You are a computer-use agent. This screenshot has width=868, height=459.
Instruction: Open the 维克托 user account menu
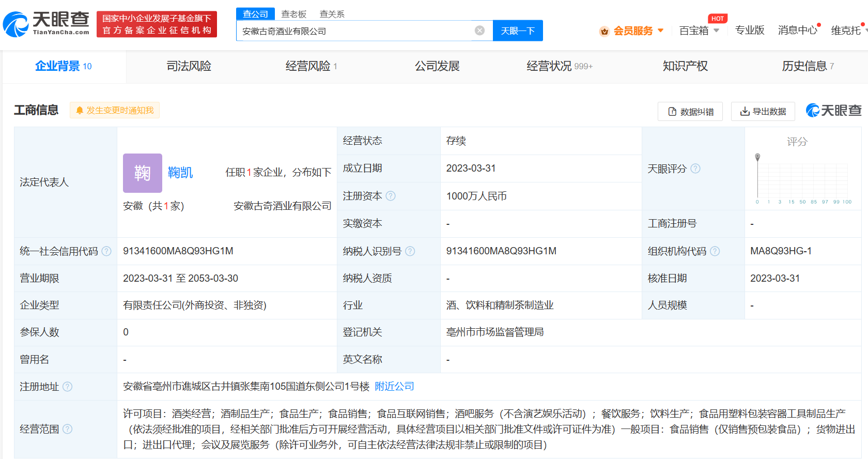click(x=847, y=30)
